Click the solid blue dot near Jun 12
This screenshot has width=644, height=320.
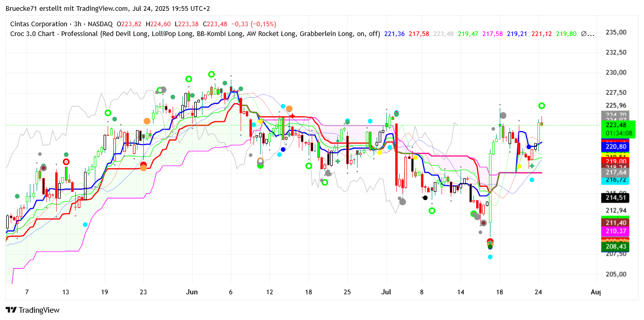283,149
